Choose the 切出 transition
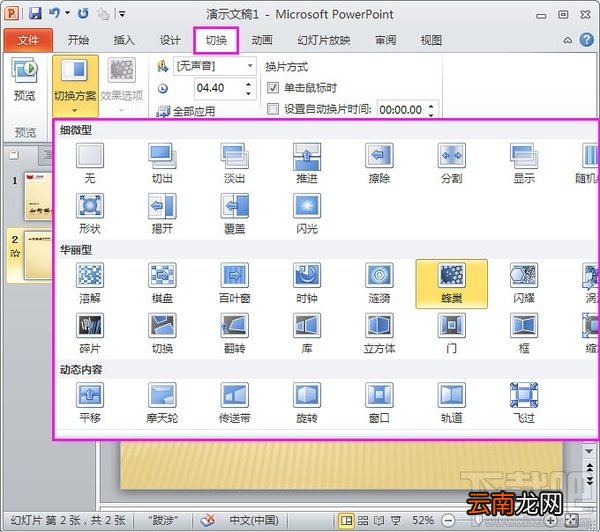Screen dimensions: 600x532 (x=162, y=163)
